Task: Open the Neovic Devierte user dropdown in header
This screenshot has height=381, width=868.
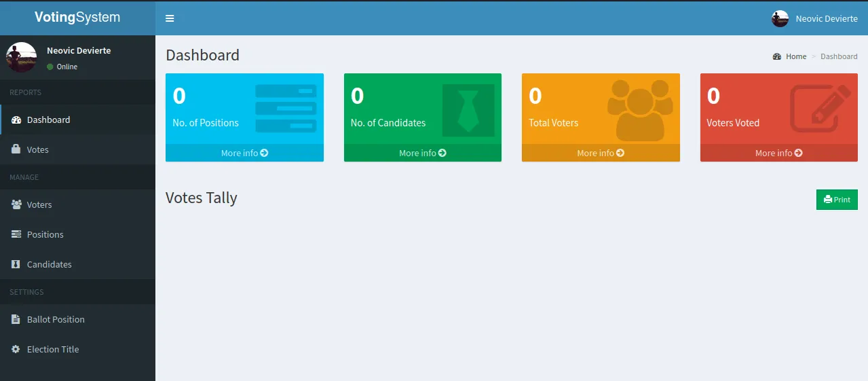Action: 814,18
